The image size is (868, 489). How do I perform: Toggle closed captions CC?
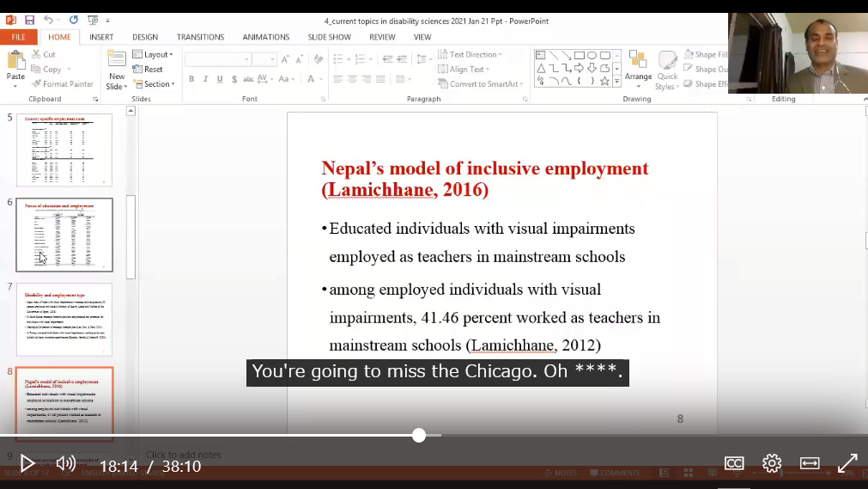[734, 463]
